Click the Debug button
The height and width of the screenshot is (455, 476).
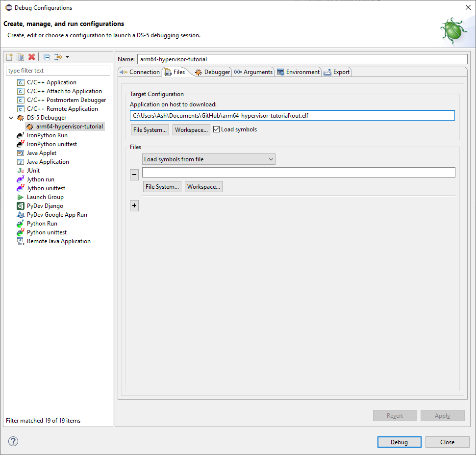pyautogui.click(x=399, y=442)
